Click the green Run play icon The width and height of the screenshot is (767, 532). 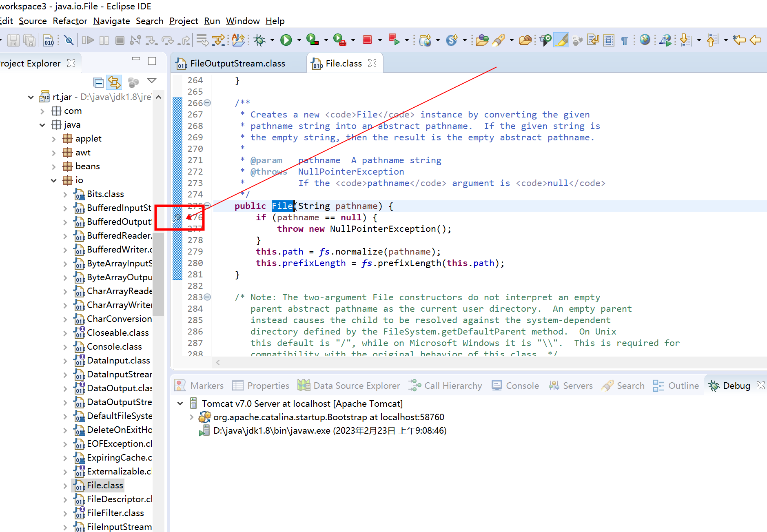click(286, 40)
